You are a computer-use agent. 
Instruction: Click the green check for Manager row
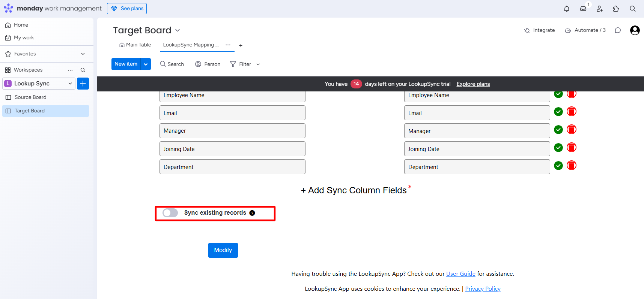pyautogui.click(x=558, y=130)
